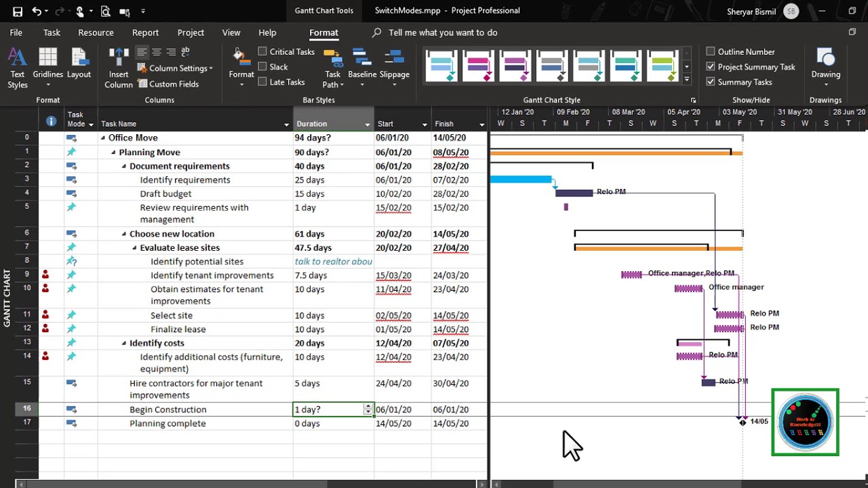Uncheck Summary Tasks checkbox

pyautogui.click(x=711, y=82)
